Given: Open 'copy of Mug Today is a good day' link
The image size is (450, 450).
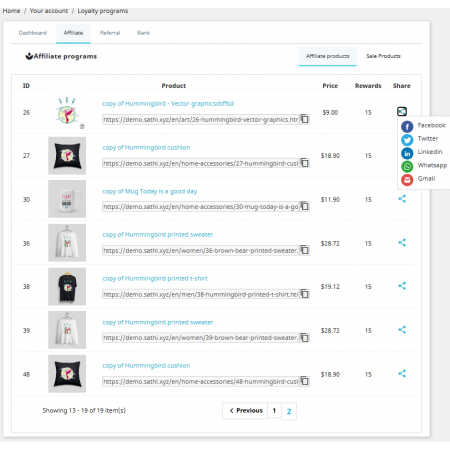Looking at the screenshot, I should point(150,191).
